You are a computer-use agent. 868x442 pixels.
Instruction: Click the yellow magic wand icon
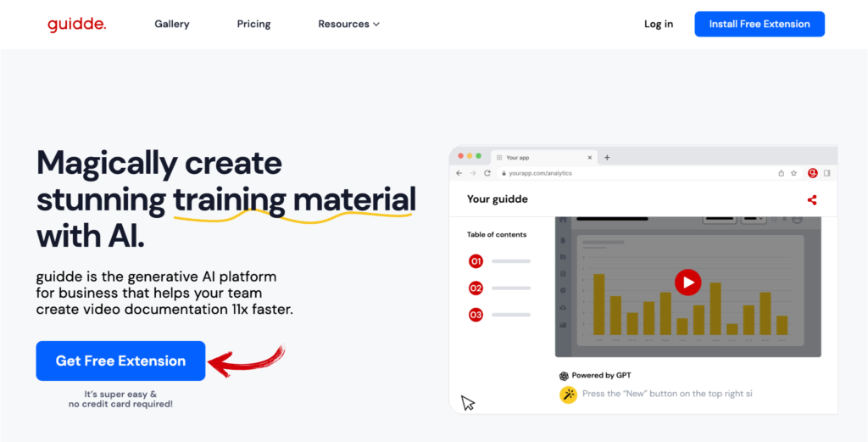568,394
